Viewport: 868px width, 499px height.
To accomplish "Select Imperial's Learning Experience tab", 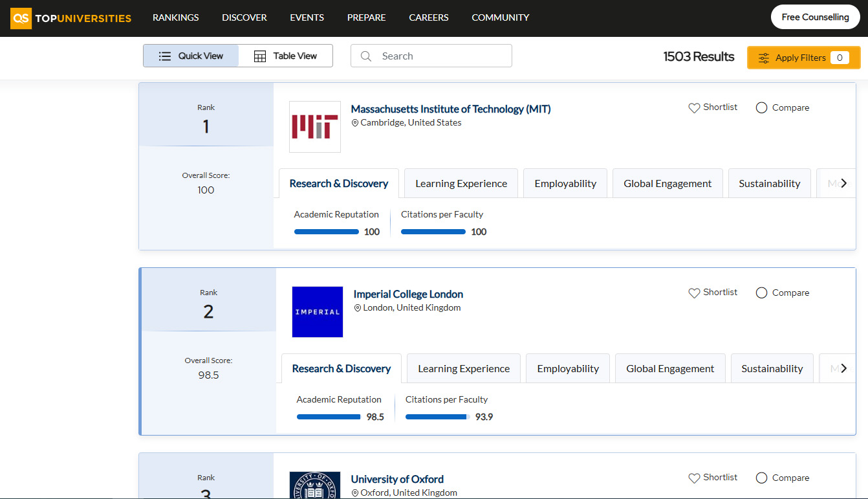I will [464, 368].
